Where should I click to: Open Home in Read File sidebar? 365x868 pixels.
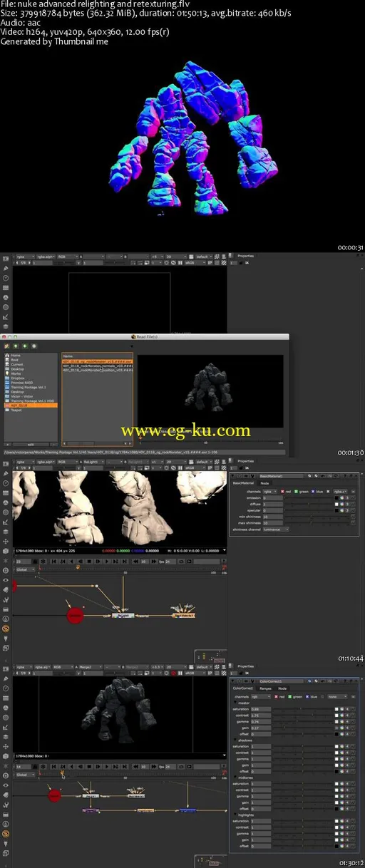(x=14, y=355)
